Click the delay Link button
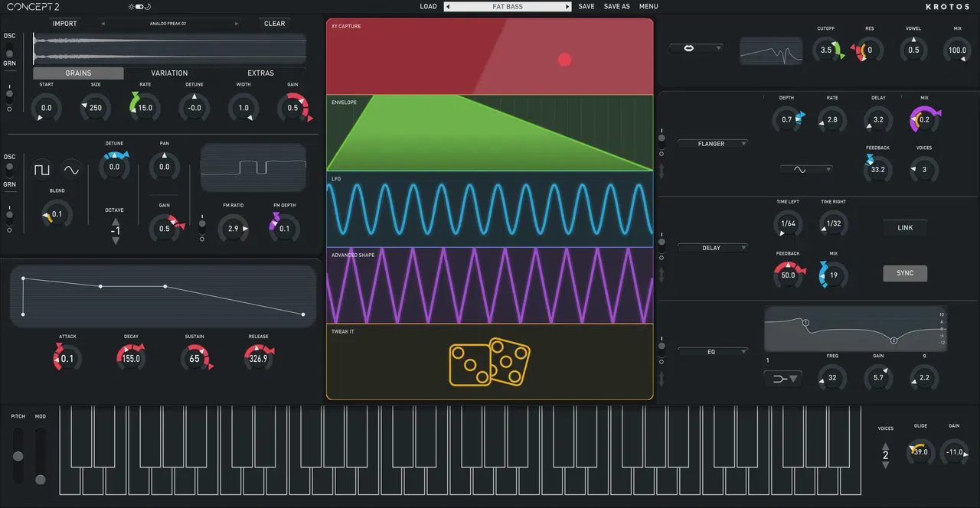This screenshot has height=508, width=980. 905,228
